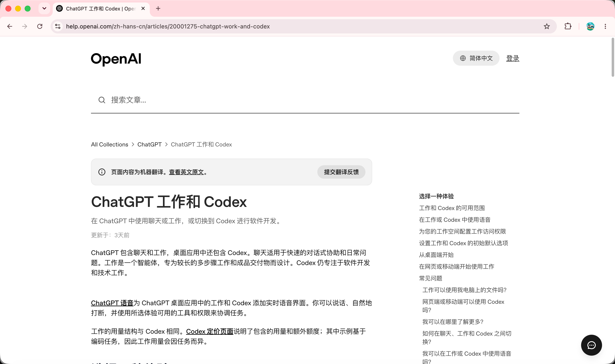Jump to 设置工作和 Codex 的初始默认选项
Screen dimensions: 615x364
coord(464,243)
